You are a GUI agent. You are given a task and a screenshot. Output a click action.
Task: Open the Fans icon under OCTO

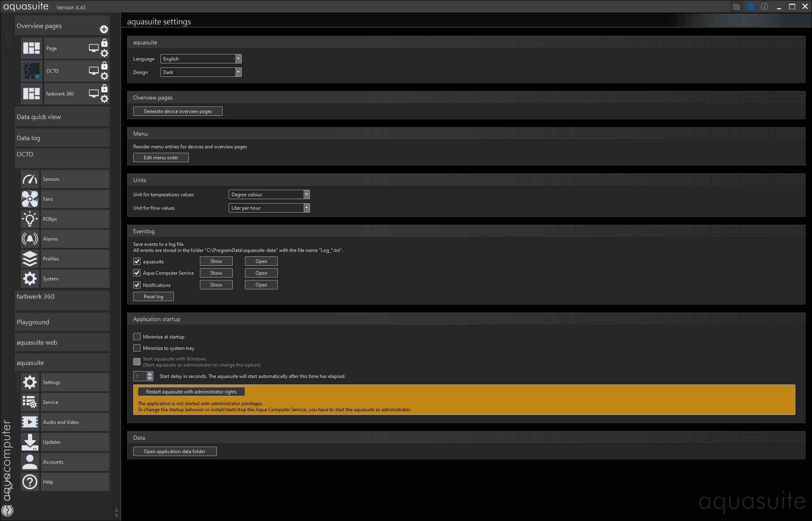[30, 199]
